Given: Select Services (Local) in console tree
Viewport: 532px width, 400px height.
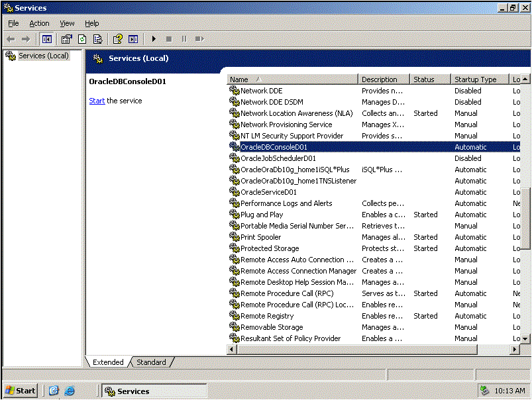Looking at the screenshot, I should click(43, 56).
